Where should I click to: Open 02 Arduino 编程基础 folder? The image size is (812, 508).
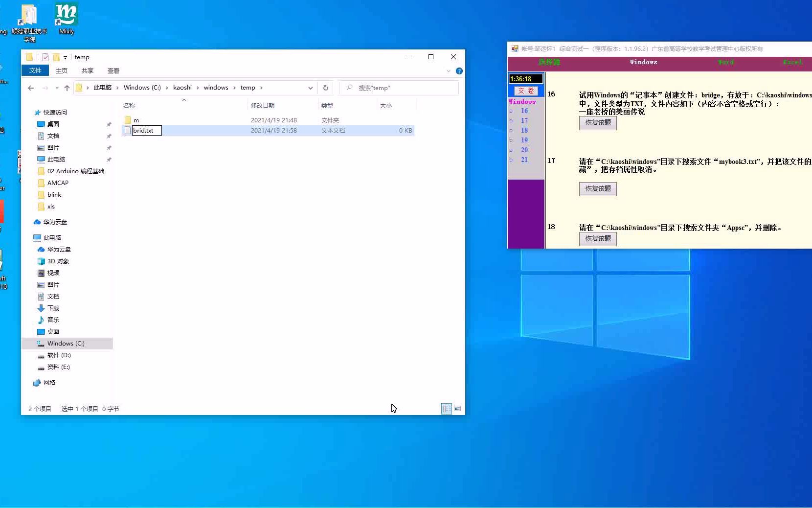click(75, 171)
